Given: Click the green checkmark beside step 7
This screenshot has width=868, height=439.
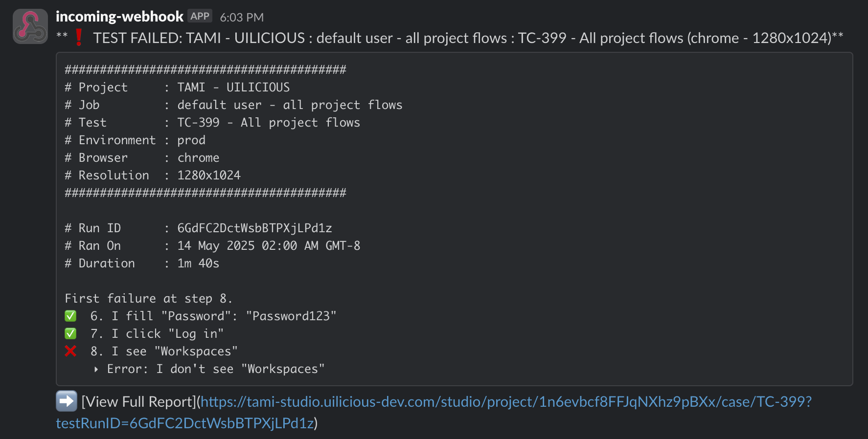Looking at the screenshot, I should [70, 334].
